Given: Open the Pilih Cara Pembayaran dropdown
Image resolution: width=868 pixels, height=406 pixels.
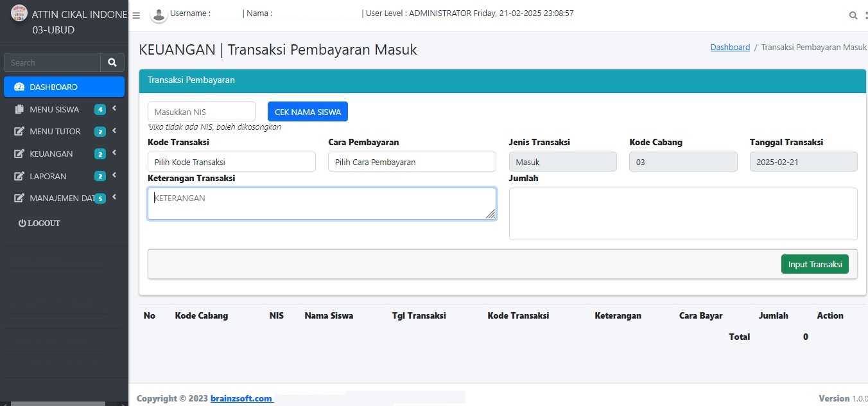Looking at the screenshot, I should pos(412,162).
